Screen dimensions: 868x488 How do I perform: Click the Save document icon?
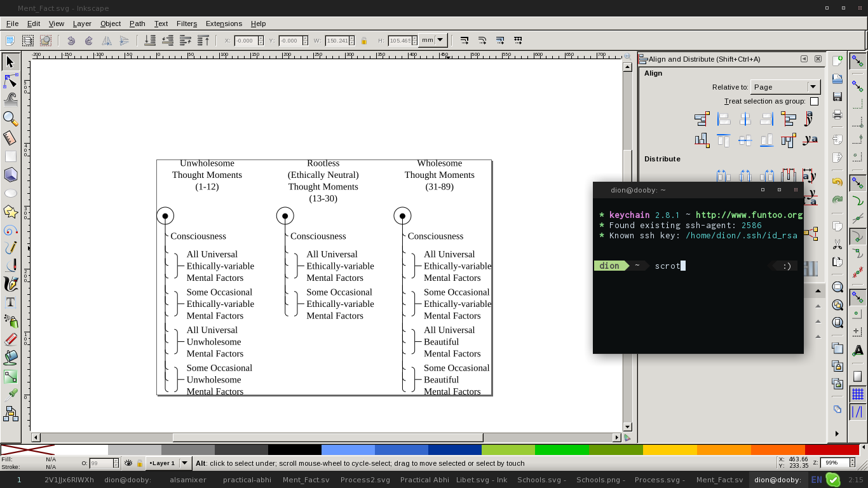(837, 97)
